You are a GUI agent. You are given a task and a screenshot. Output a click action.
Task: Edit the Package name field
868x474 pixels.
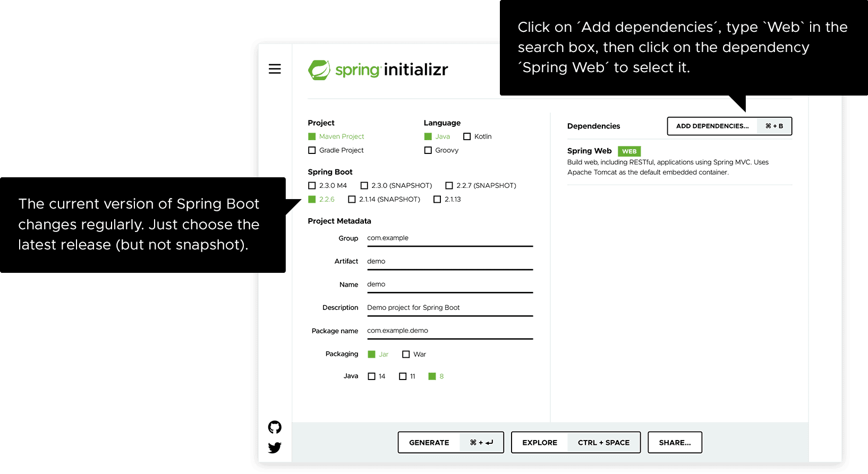click(x=450, y=331)
